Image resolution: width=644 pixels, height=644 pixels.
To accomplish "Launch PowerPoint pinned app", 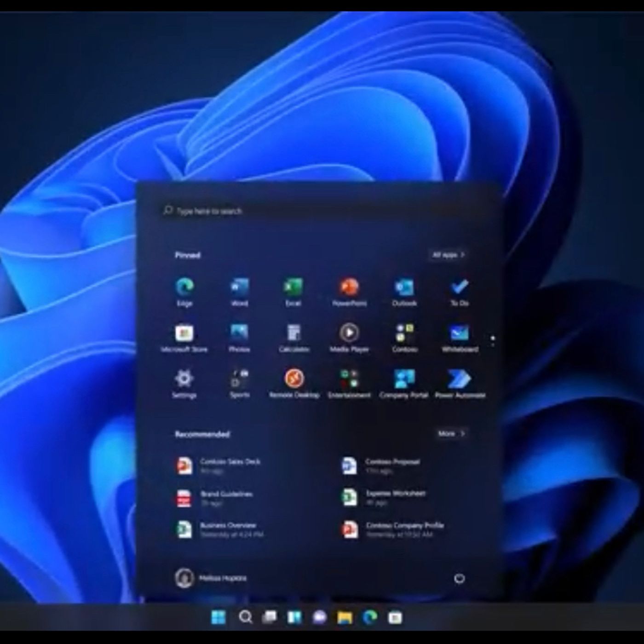I will point(349,292).
